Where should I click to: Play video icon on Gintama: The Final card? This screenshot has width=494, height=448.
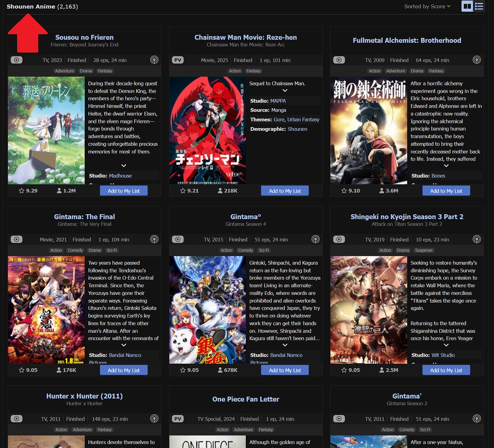[x=16, y=239]
